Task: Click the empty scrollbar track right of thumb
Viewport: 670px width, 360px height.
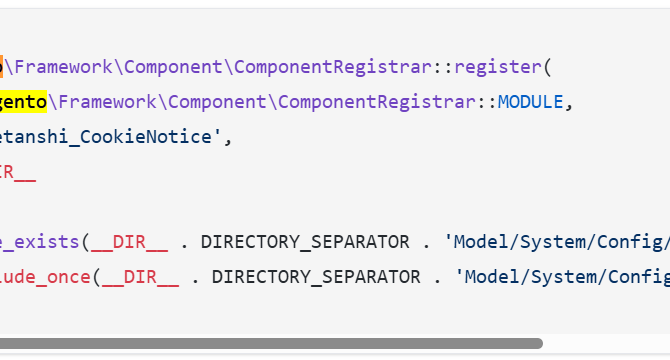Action: tap(606, 343)
